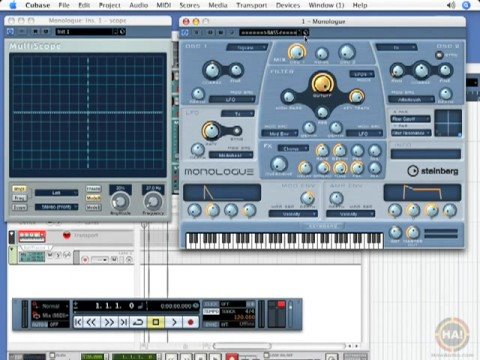The height and width of the screenshot is (360, 480).
Task: Click the Spotlight search icon in the menu bar
Action: [x=466, y=5]
